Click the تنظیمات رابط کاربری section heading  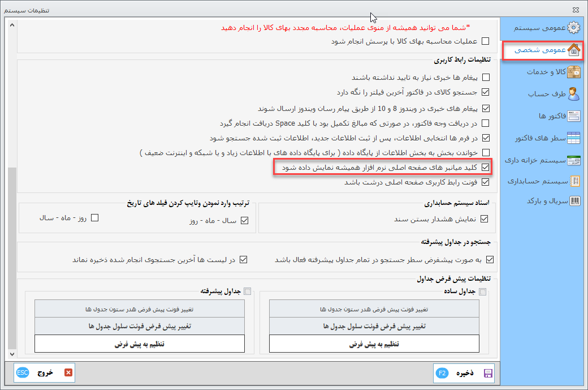[462, 59]
